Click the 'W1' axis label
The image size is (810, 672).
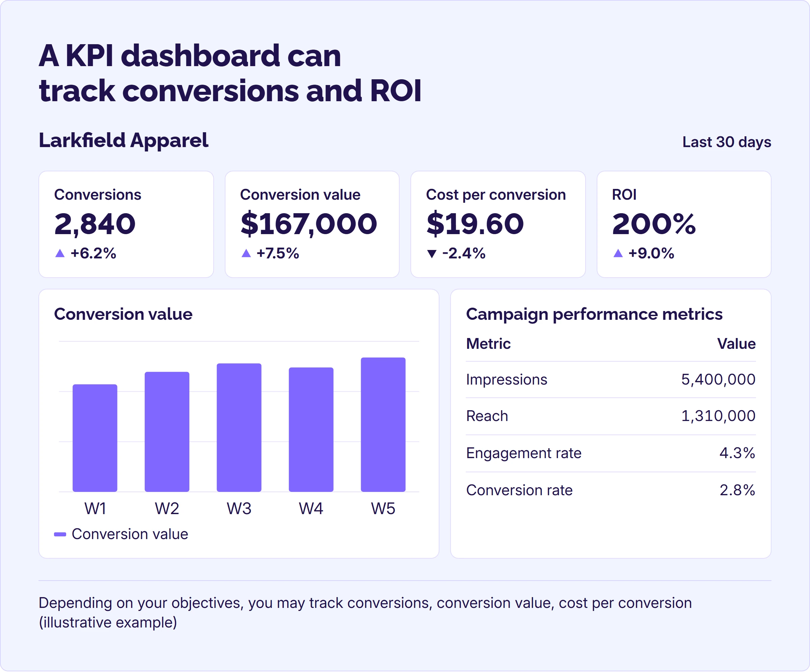click(x=95, y=509)
